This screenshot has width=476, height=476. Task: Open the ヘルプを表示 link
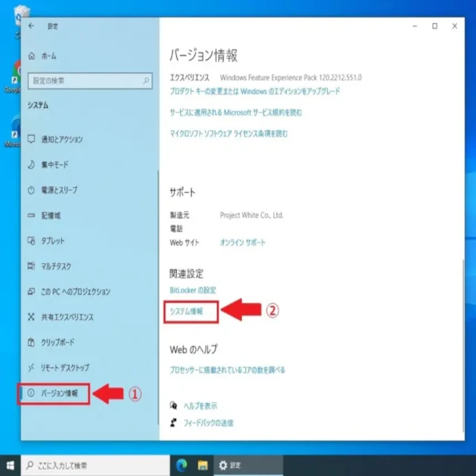coord(201,406)
